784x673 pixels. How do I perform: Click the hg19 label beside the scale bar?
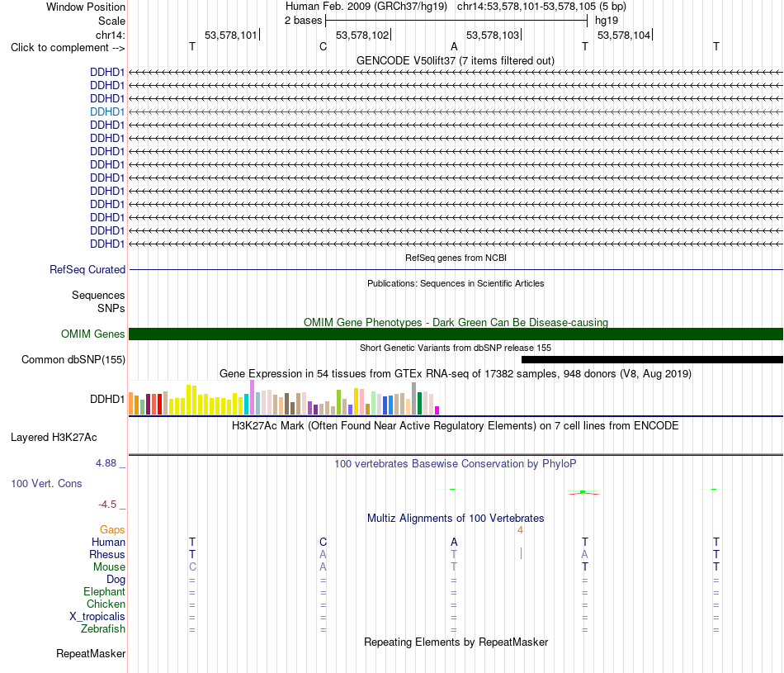point(607,21)
